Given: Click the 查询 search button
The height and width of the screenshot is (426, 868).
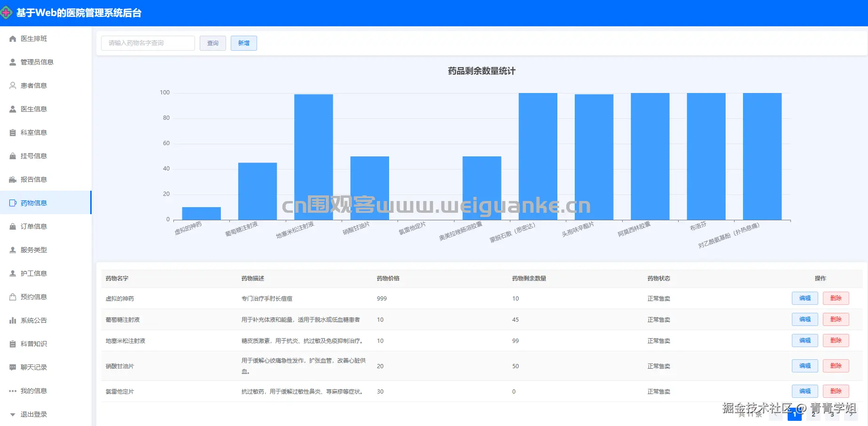Looking at the screenshot, I should point(213,43).
